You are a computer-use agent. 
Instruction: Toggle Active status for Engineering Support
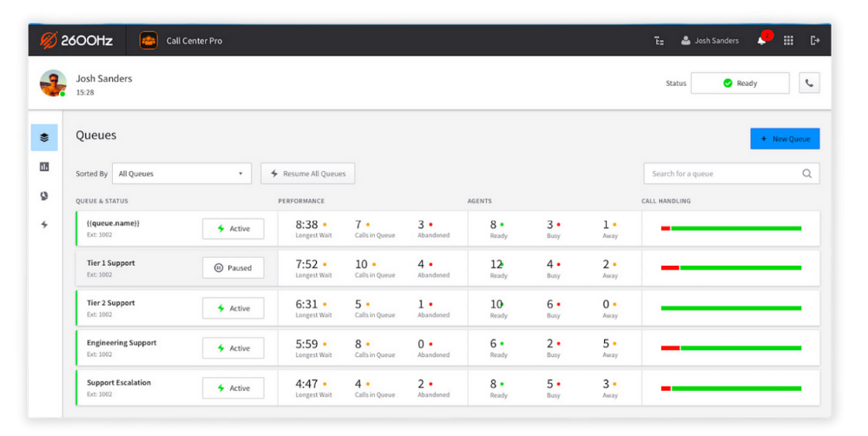coord(233,348)
